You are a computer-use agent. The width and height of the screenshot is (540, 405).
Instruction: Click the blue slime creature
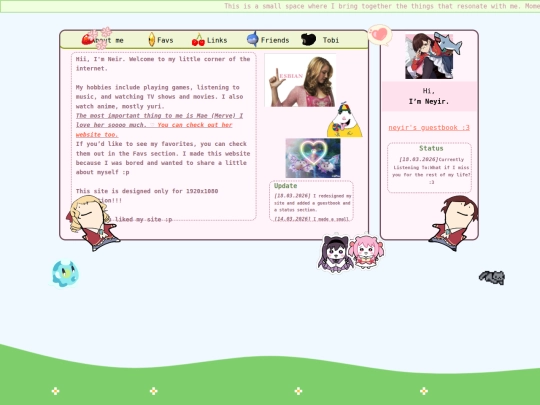[65, 274]
